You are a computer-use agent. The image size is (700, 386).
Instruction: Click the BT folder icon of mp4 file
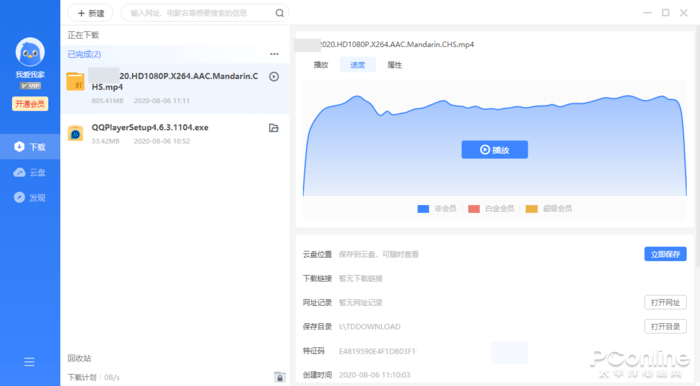pos(75,82)
